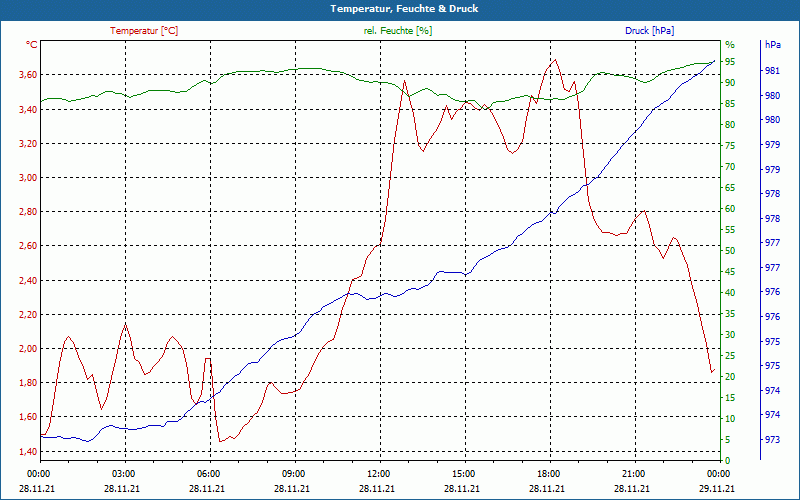Pick the "1,80" temperature axis tick
Viewport: 800px width, 500px height.
(29, 383)
